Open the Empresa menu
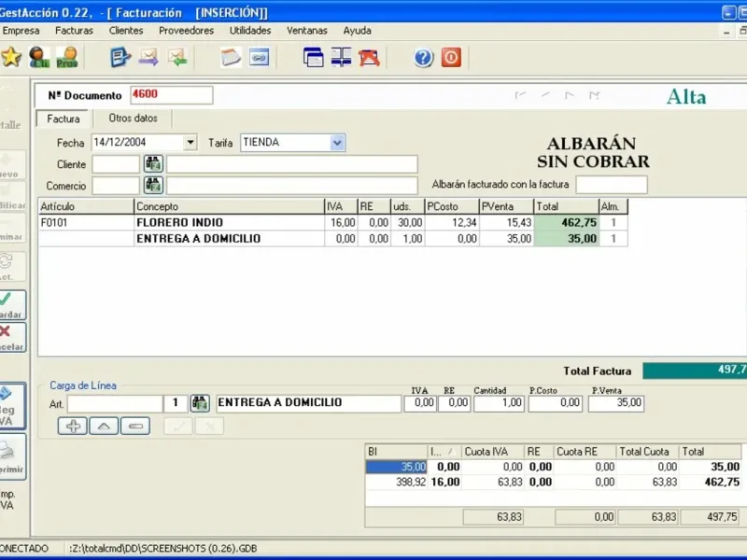Image resolution: width=747 pixels, height=560 pixels. pos(21,31)
